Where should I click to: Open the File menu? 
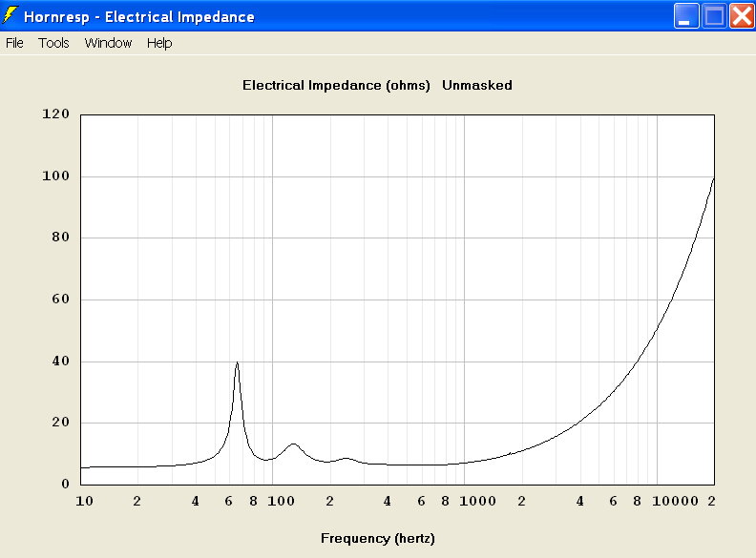click(14, 43)
